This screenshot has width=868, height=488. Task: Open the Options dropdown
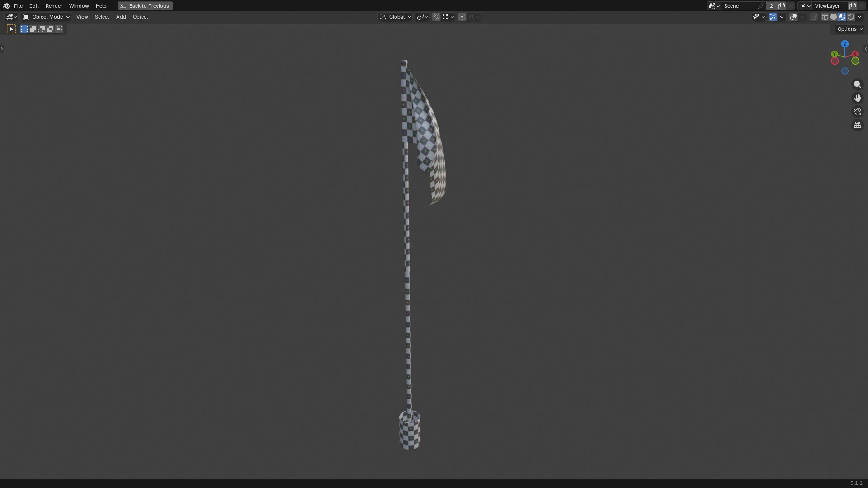point(850,29)
